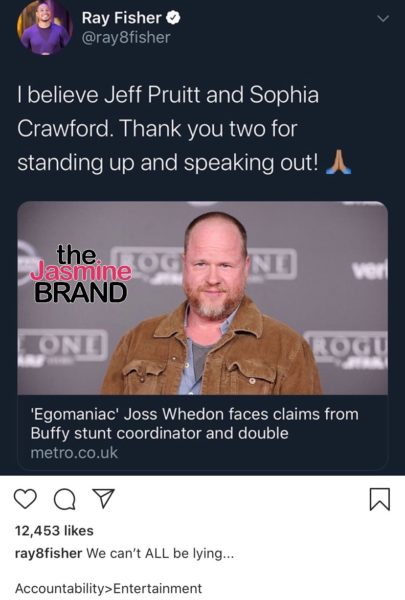Click the Ray Fisher display name

point(121,18)
